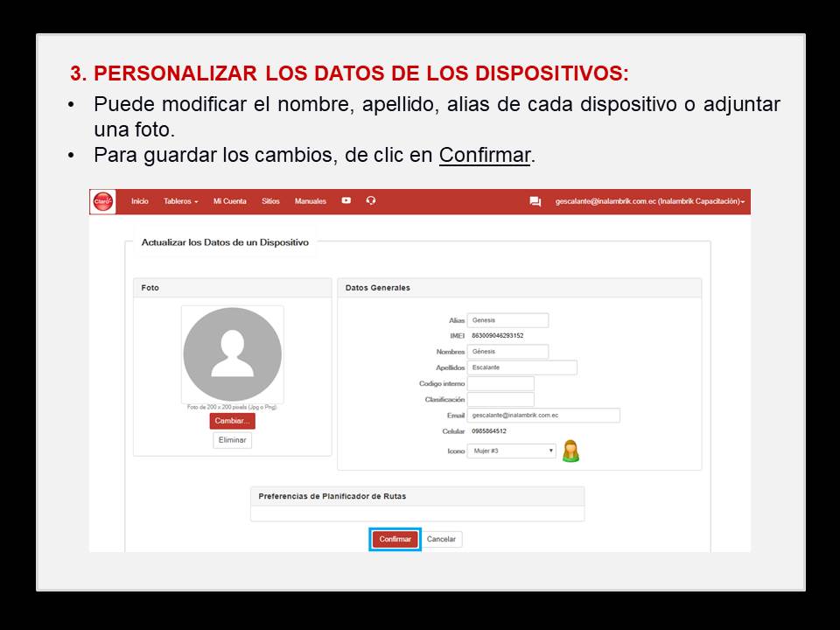Click the Foto panel header
This screenshot has width=840, height=630.
pyautogui.click(x=233, y=288)
